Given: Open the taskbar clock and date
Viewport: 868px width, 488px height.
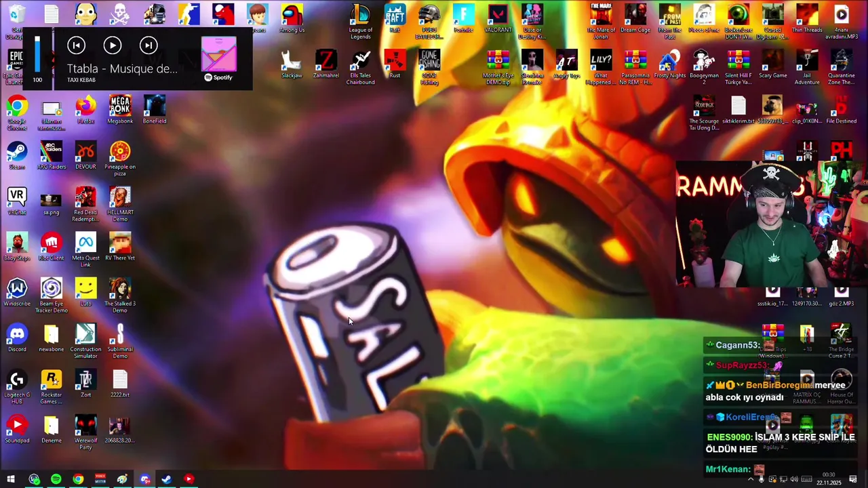Looking at the screenshot, I should pyautogui.click(x=829, y=479).
